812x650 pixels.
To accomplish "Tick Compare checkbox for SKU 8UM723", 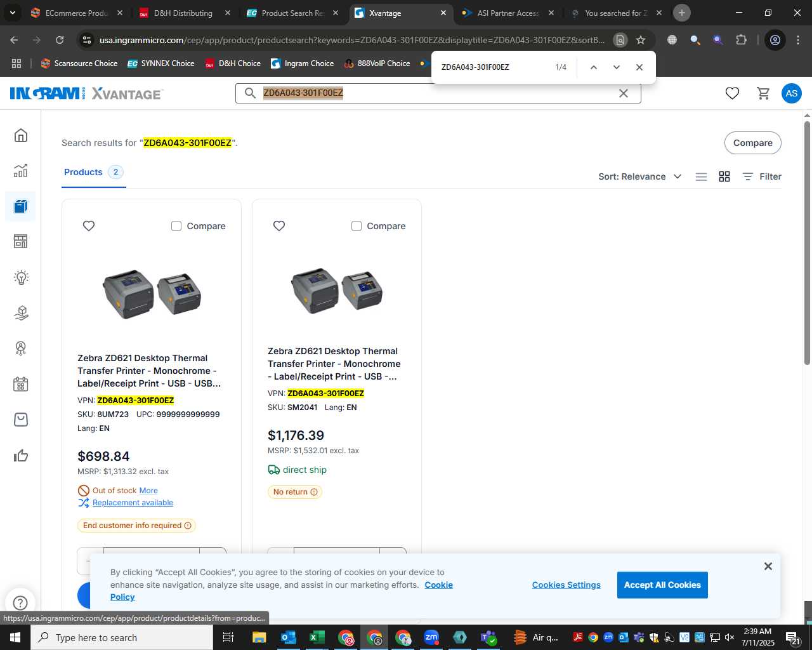I will pos(176,226).
